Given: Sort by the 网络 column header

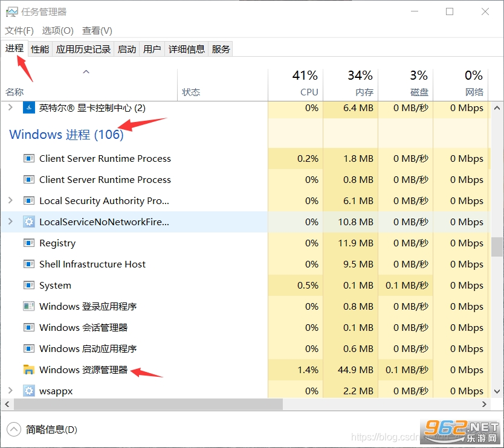Looking at the screenshot, I should click(x=460, y=85).
